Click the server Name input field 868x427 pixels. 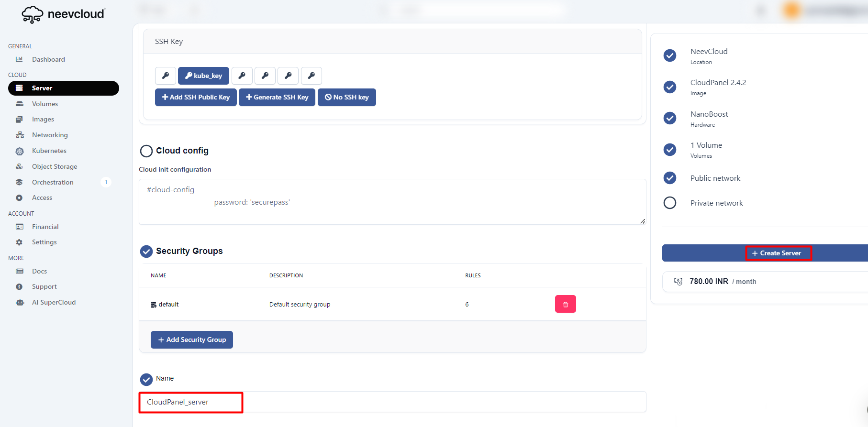point(392,402)
